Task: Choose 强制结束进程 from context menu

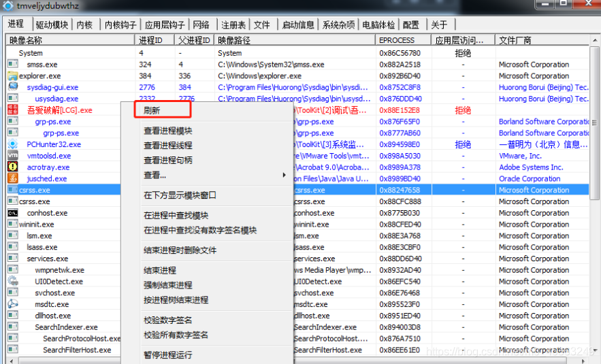Action: (168, 285)
